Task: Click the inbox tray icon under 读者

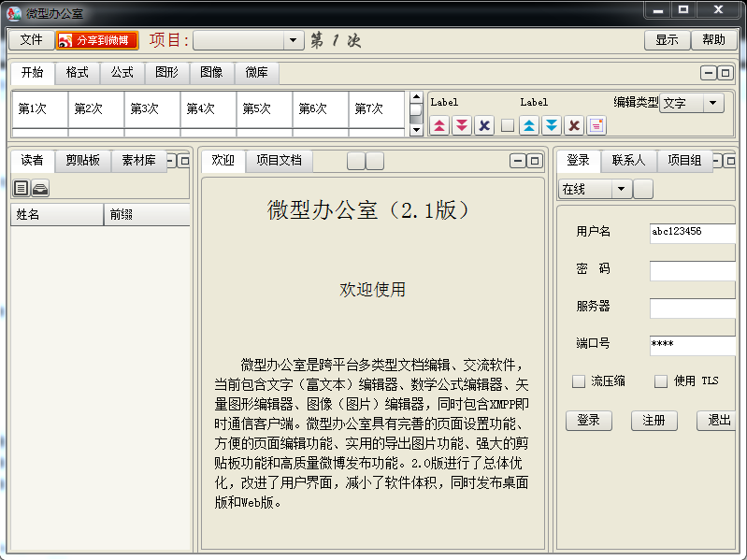Action: pyautogui.click(x=40, y=188)
